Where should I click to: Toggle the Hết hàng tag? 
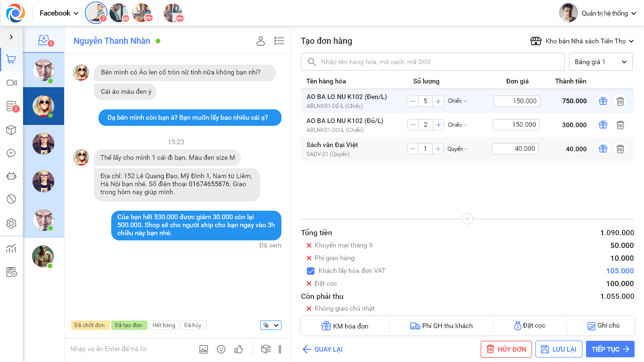point(164,325)
